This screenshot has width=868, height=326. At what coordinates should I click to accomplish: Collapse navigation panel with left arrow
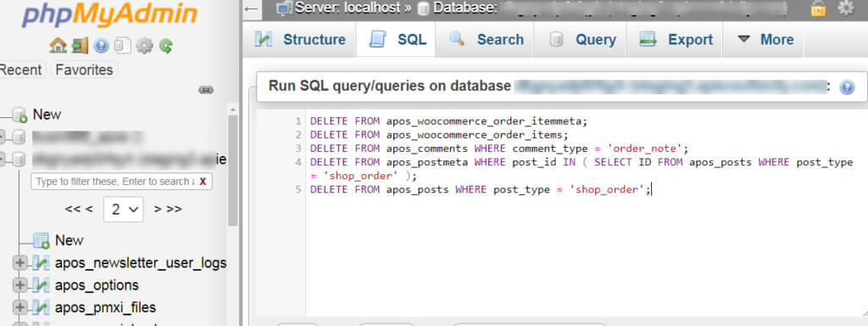tap(252, 8)
